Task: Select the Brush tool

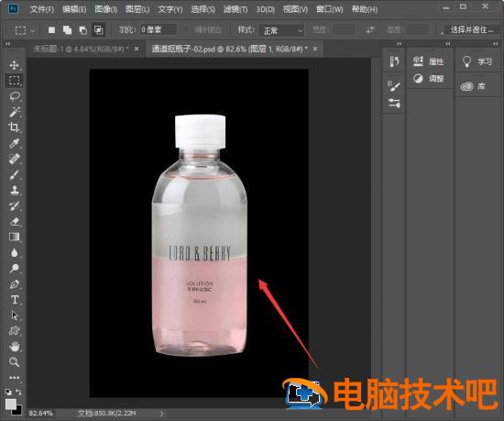Action: pos(14,174)
